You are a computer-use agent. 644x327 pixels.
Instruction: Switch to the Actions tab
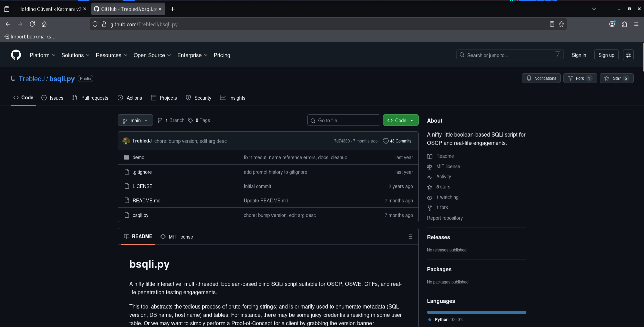coord(130,98)
